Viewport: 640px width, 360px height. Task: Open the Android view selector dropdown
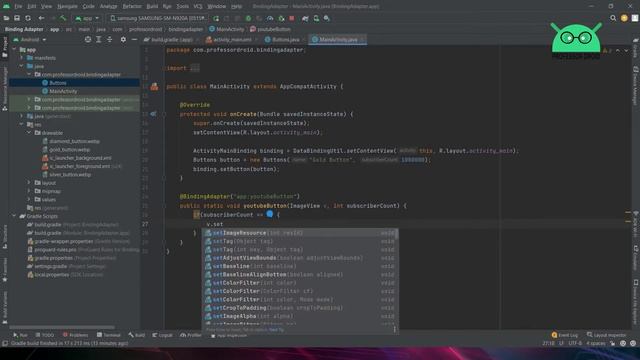[29, 40]
